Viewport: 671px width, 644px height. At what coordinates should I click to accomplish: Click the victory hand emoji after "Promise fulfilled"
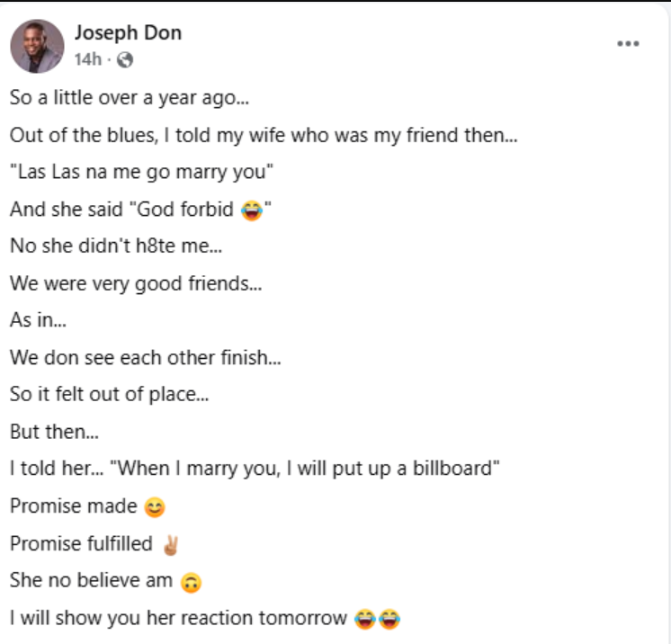170,544
